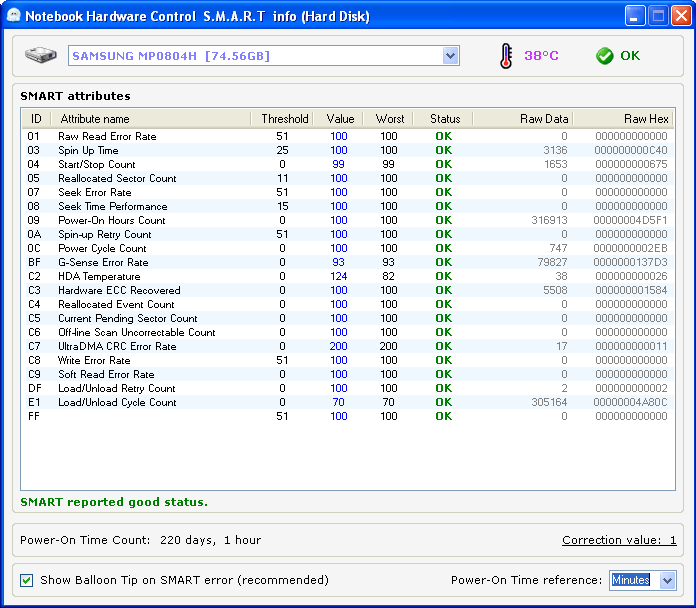
Task: Select the UltraDMA CRC Error Rate row
Action: [348, 346]
